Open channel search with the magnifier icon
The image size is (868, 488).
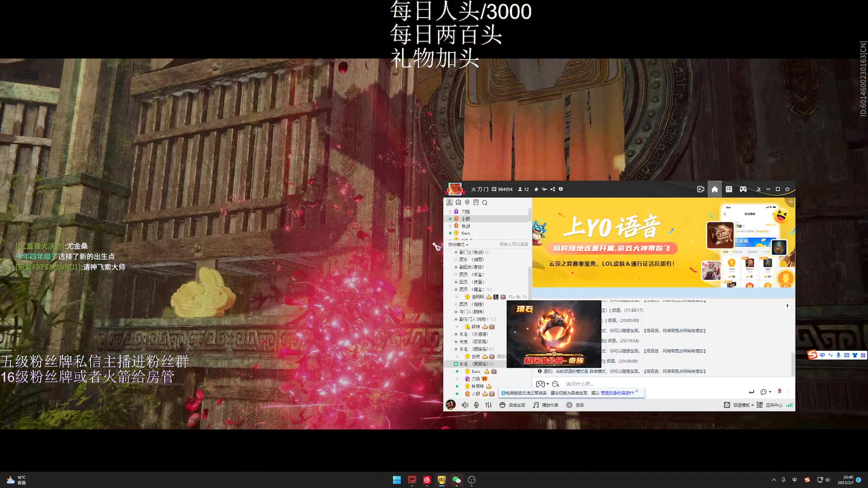[485, 203]
